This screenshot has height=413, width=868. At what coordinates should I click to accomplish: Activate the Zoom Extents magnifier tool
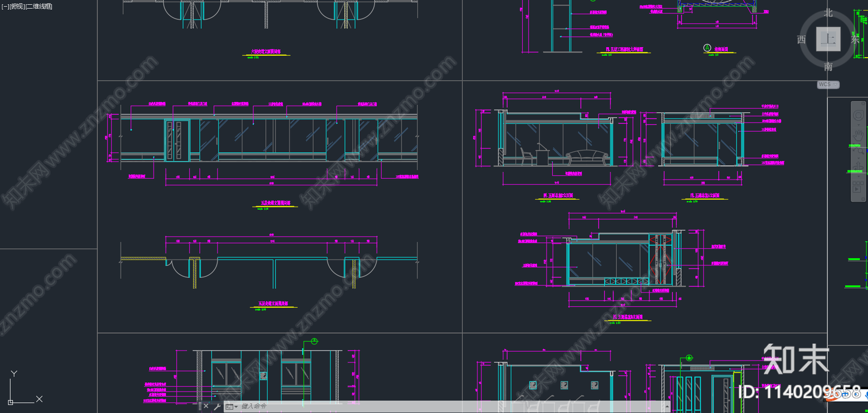click(x=858, y=152)
